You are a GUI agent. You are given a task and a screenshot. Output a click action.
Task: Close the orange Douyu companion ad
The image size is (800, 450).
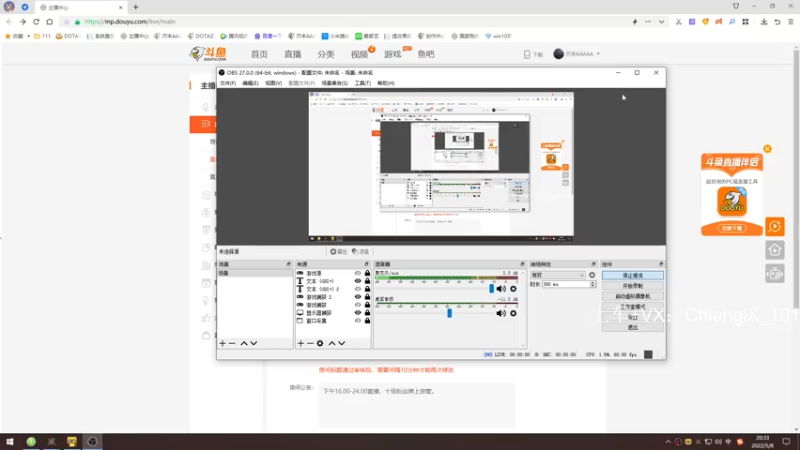[x=767, y=149]
